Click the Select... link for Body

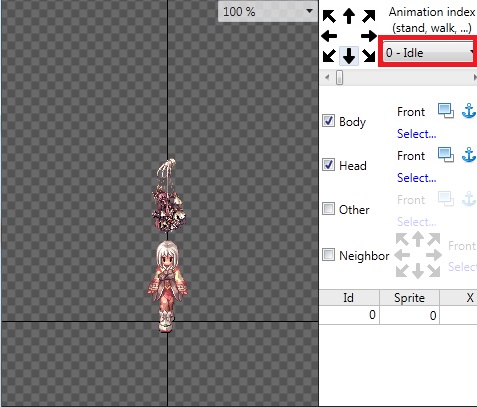pyautogui.click(x=417, y=134)
